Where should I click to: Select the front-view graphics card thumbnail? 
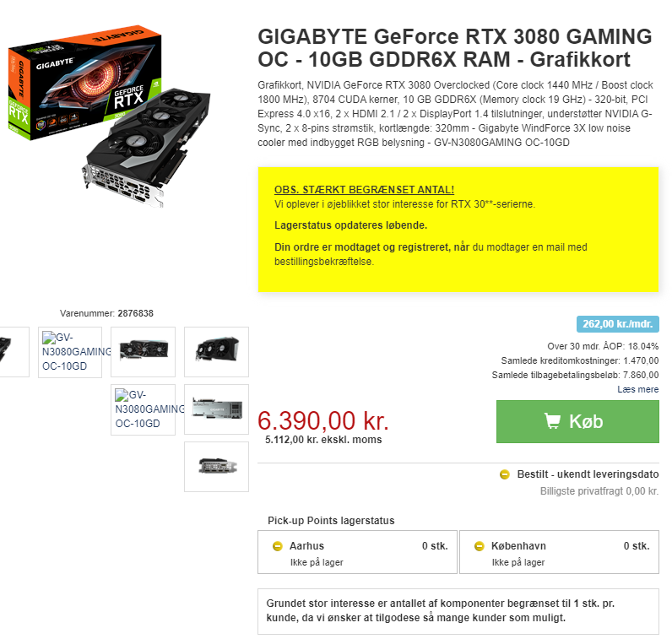click(144, 352)
